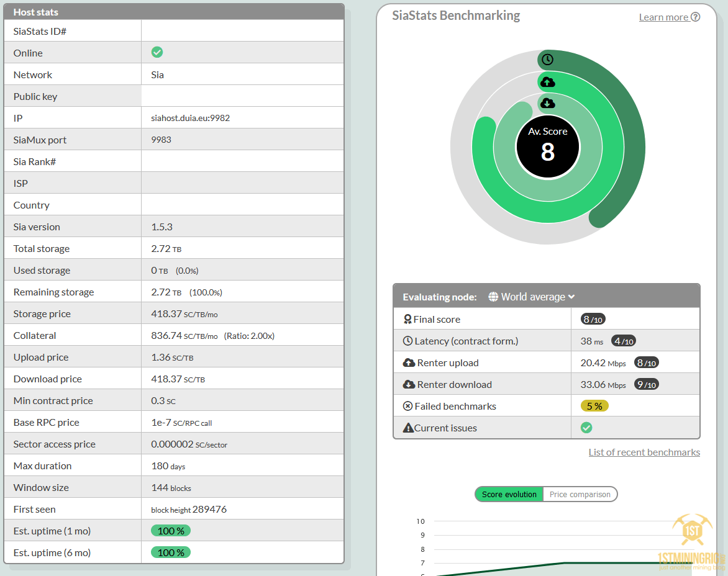Click the Host stats table header
The height and width of the screenshot is (576, 728).
click(x=174, y=12)
